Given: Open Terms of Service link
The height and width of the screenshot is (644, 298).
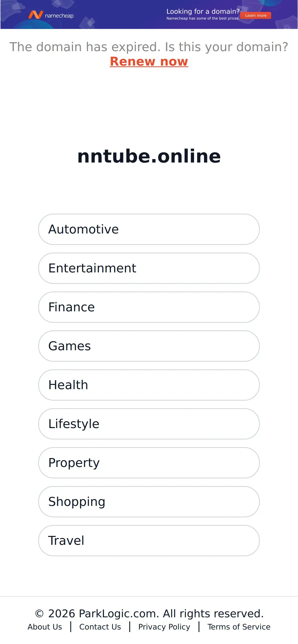Looking at the screenshot, I should point(239,627).
